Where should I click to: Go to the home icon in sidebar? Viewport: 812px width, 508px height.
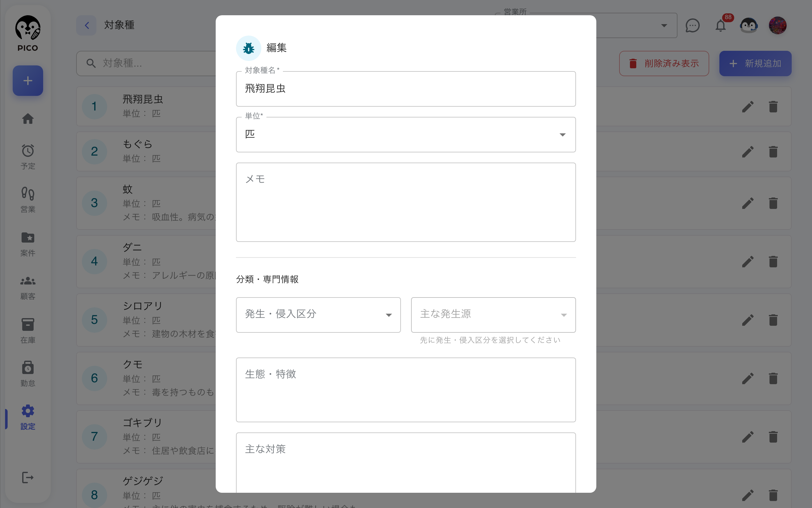28,119
